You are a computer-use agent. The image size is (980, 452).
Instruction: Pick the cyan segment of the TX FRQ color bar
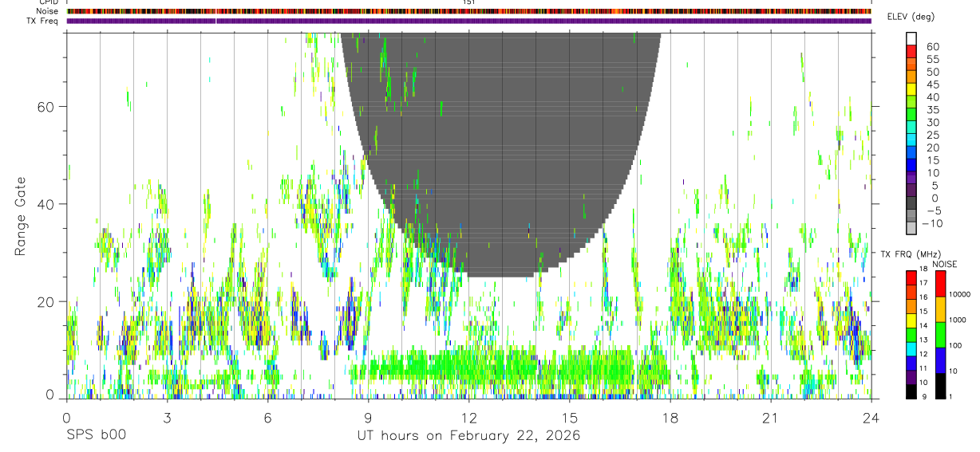tap(911, 348)
